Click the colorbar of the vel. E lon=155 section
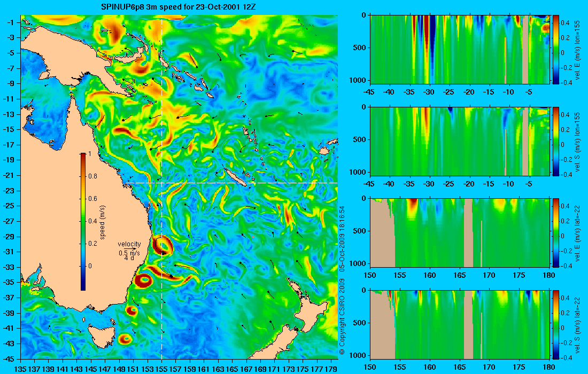The image size is (588, 374). point(556,50)
